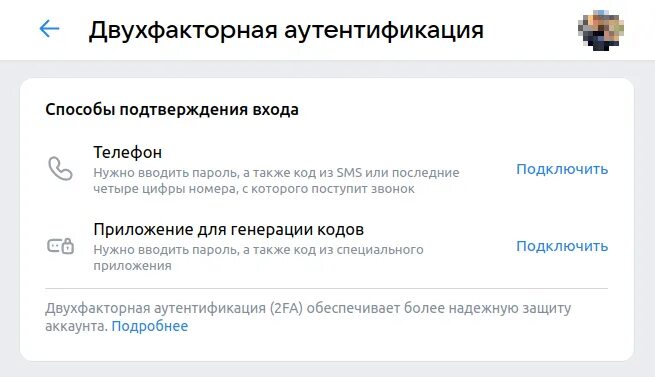Go back using the blue arrow
Image resolution: width=655 pixels, height=377 pixels.
[49, 29]
